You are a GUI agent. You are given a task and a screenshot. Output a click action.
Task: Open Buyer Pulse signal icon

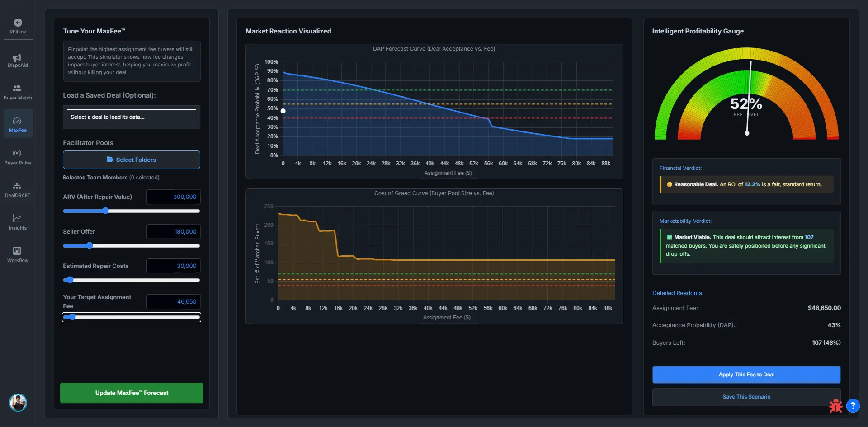click(17, 153)
